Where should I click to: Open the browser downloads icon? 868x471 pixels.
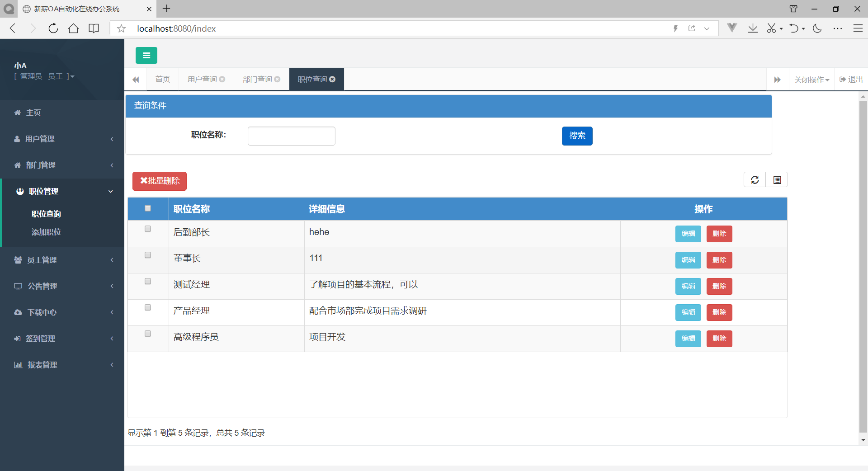point(753,28)
